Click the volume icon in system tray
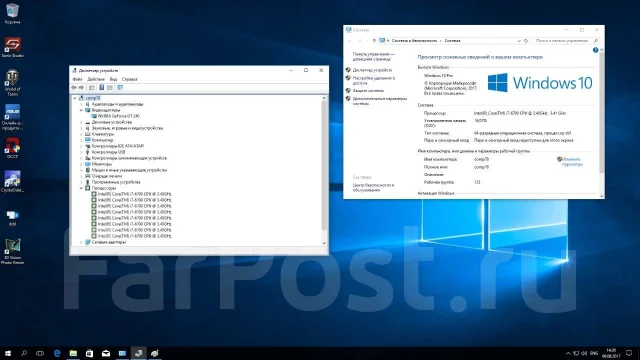 click(x=584, y=353)
